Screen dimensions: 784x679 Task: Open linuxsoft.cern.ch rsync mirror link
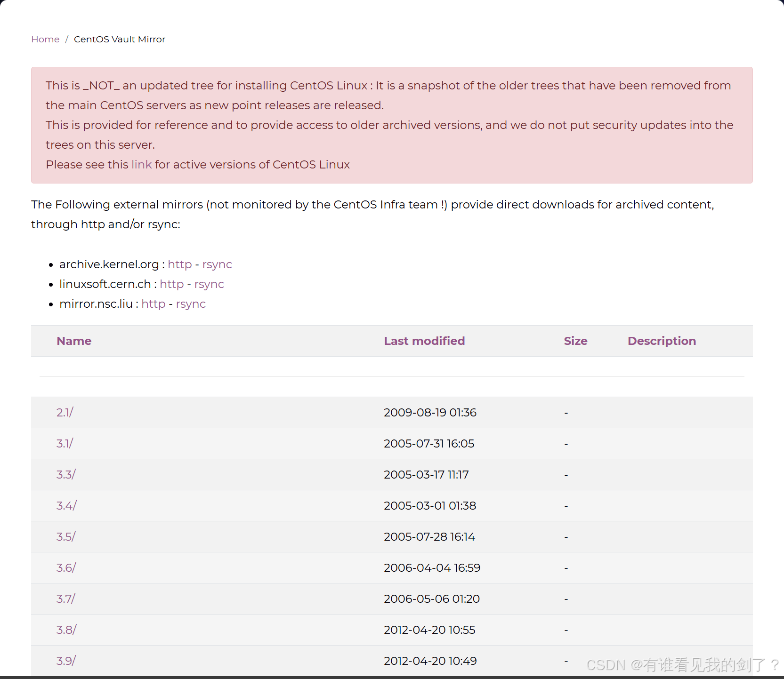(x=209, y=284)
